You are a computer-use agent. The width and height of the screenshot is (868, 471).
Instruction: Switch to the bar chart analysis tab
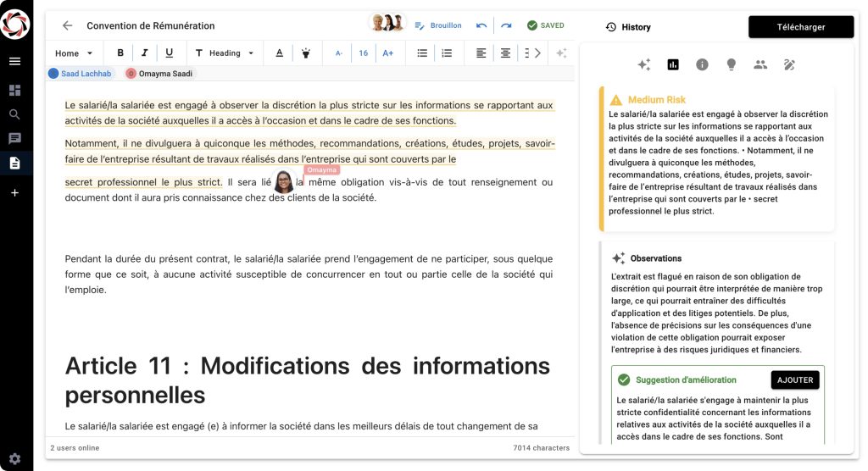pos(673,64)
